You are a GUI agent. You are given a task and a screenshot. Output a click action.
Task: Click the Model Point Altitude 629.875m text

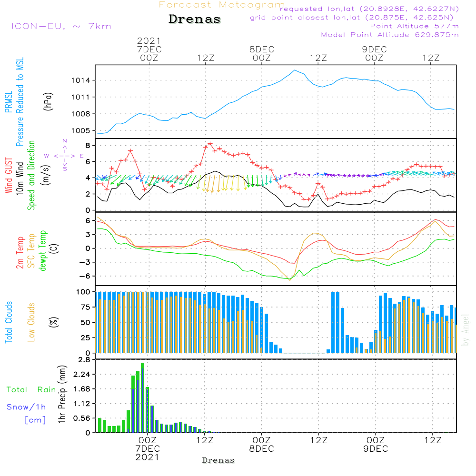click(390, 35)
